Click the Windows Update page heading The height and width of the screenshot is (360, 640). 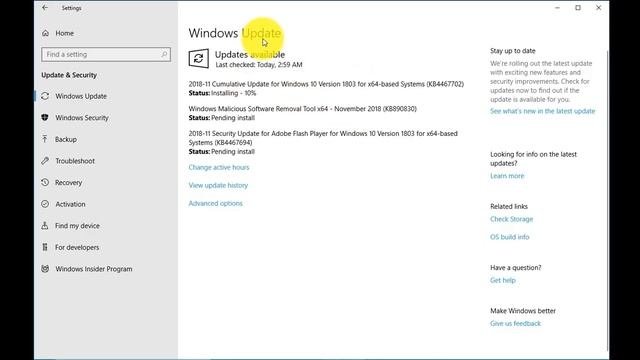pyautogui.click(x=235, y=33)
